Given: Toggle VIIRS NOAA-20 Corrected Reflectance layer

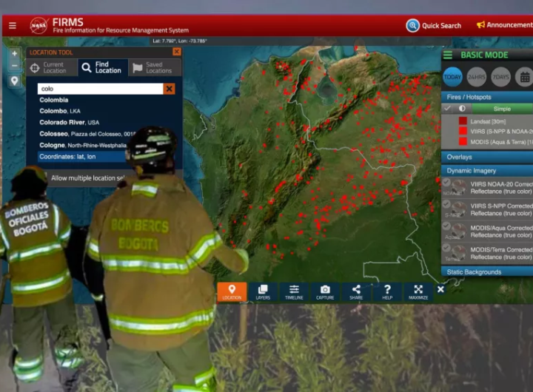Looking at the screenshot, I should [447, 184].
